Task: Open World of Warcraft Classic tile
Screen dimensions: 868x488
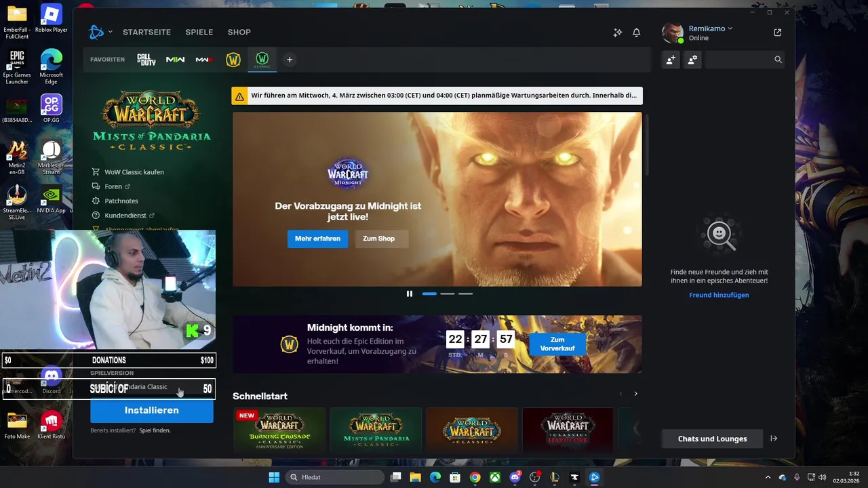Action: (x=472, y=430)
